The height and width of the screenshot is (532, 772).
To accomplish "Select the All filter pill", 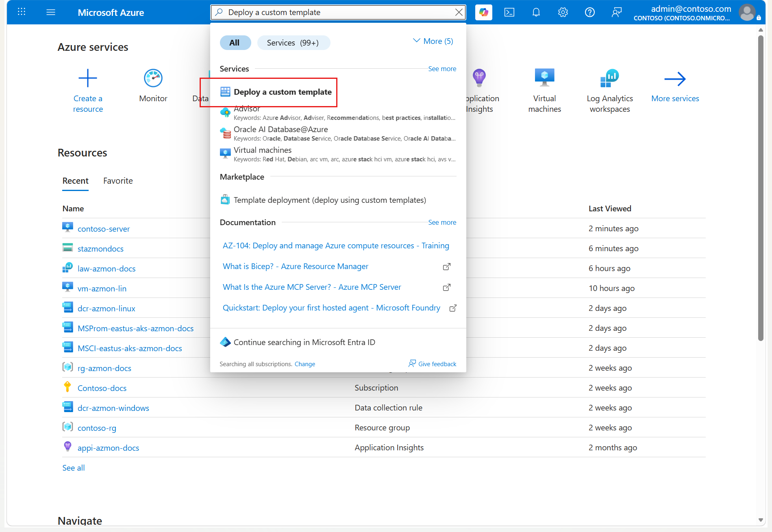I will point(235,43).
